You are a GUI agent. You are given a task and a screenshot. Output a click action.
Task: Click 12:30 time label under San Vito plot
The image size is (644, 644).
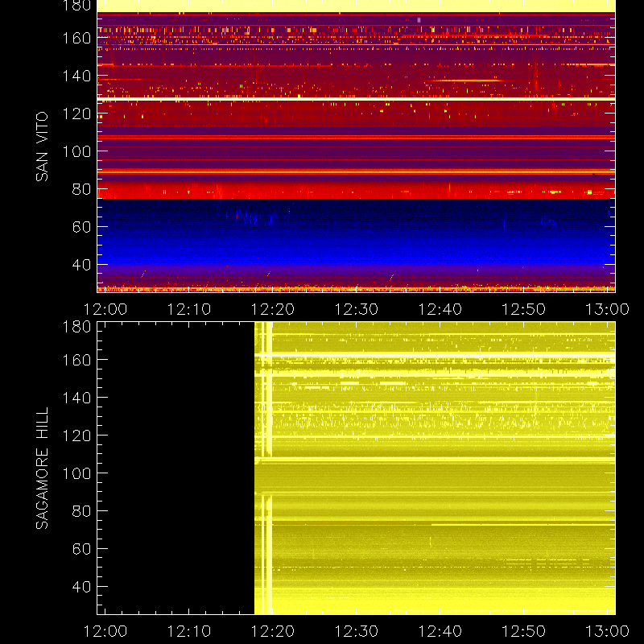coord(357,309)
